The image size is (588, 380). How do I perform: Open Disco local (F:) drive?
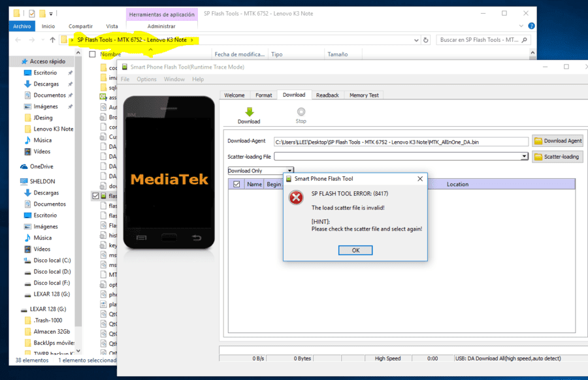pyautogui.click(x=52, y=283)
